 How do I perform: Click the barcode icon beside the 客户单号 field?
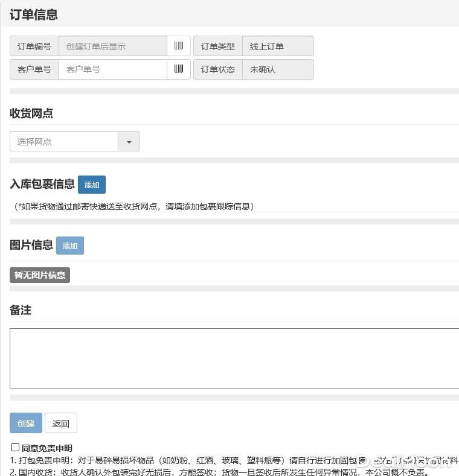[179, 69]
